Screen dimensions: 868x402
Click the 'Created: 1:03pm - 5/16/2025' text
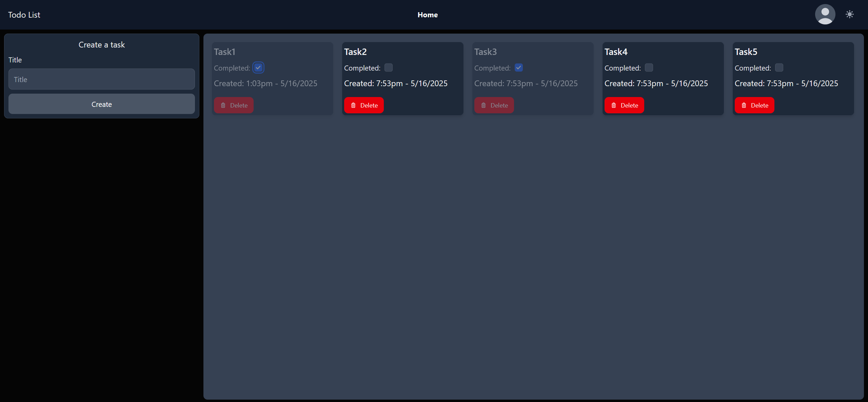[265, 83]
